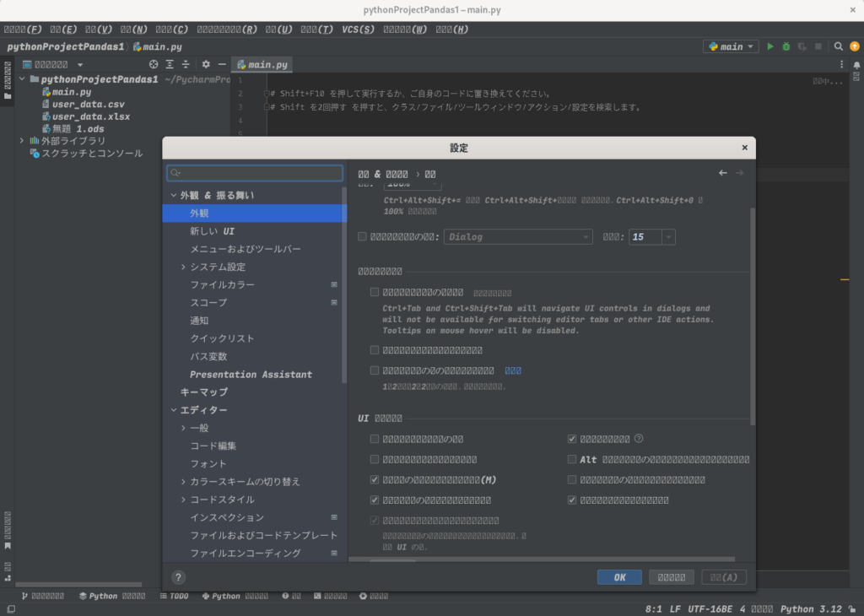The width and height of the screenshot is (864, 616).
Task: Toggle the checkbox above the Ctrl+Tab description
Action: (x=375, y=292)
